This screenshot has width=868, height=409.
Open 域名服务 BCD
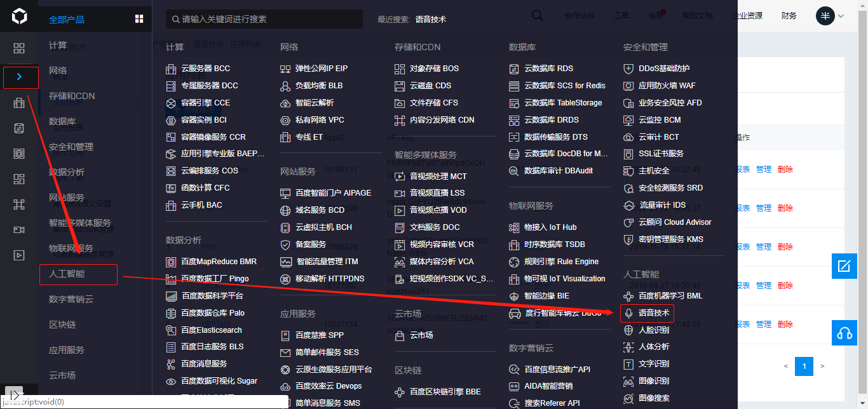pyautogui.click(x=312, y=210)
